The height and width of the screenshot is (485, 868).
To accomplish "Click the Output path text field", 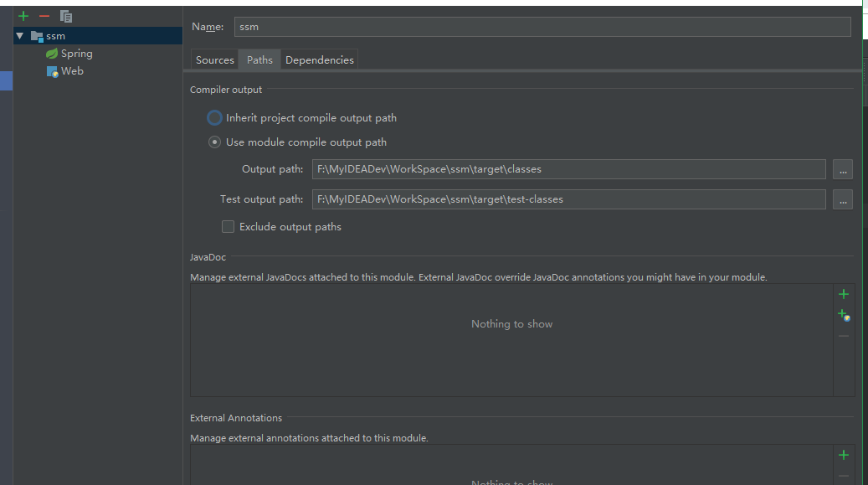I will click(568, 169).
